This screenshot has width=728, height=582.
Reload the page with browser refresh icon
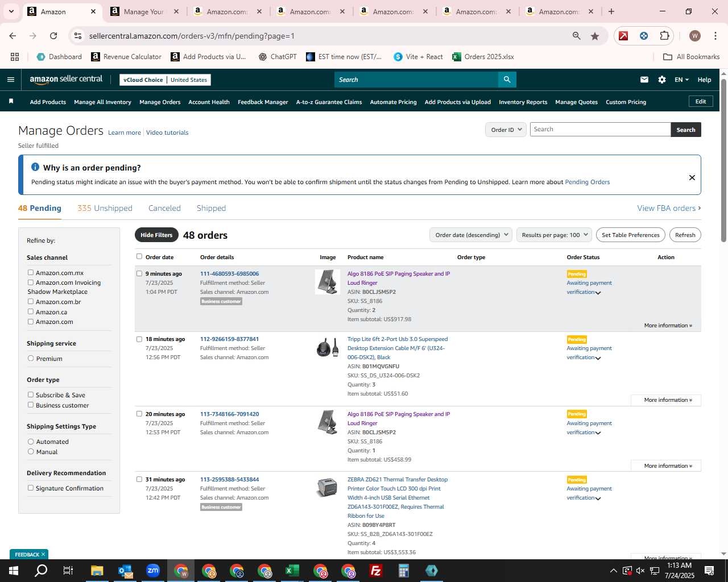click(x=53, y=36)
